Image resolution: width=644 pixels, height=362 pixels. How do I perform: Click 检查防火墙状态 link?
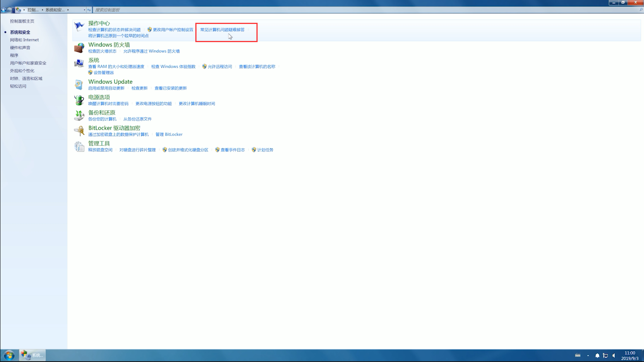(102, 51)
